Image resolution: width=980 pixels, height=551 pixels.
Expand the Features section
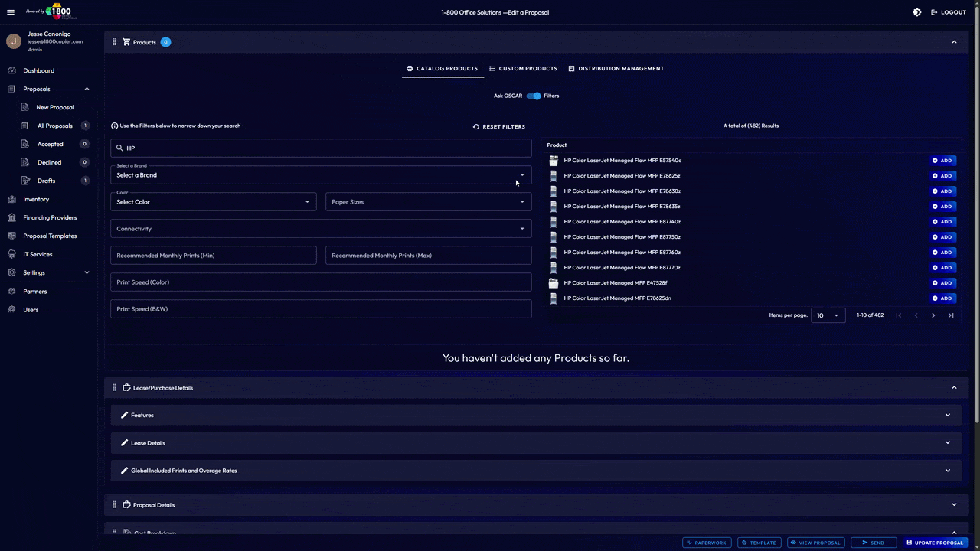tap(536, 415)
